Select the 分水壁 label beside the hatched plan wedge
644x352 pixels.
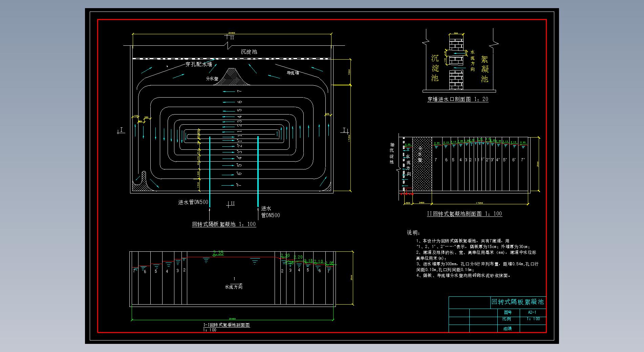point(212,78)
